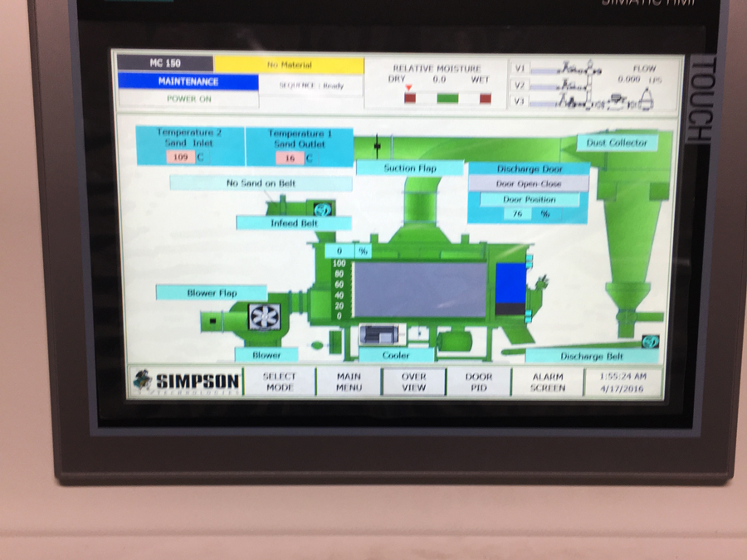The height and width of the screenshot is (560, 747).
Task: Select the V2 valve indicator
Action: click(520, 85)
